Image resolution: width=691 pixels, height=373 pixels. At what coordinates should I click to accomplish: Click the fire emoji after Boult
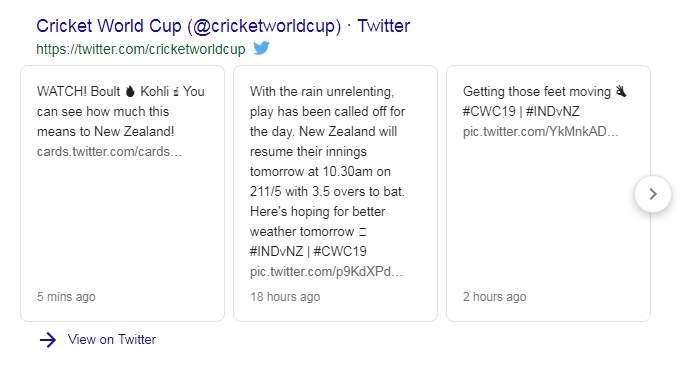click(x=130, y=91)
